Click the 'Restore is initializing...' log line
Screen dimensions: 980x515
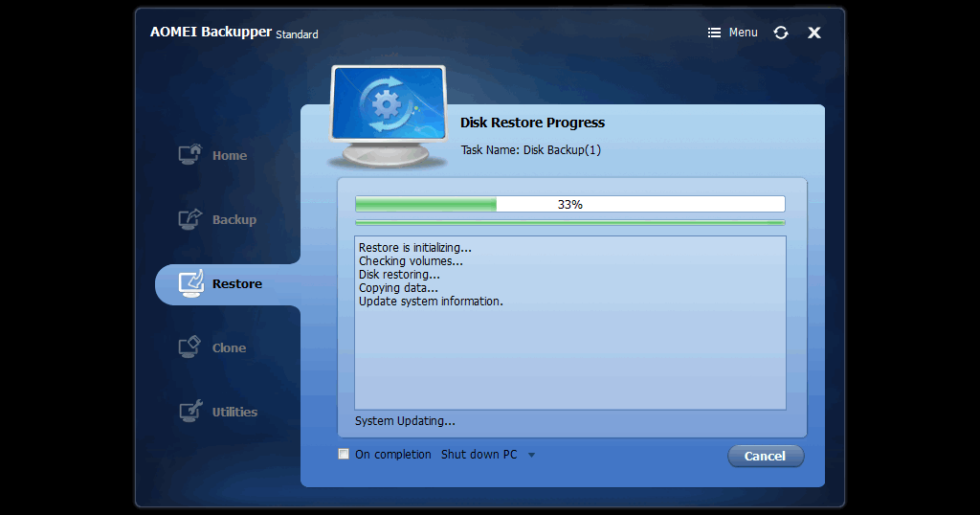pyautogui.click(x=415, y=248)
